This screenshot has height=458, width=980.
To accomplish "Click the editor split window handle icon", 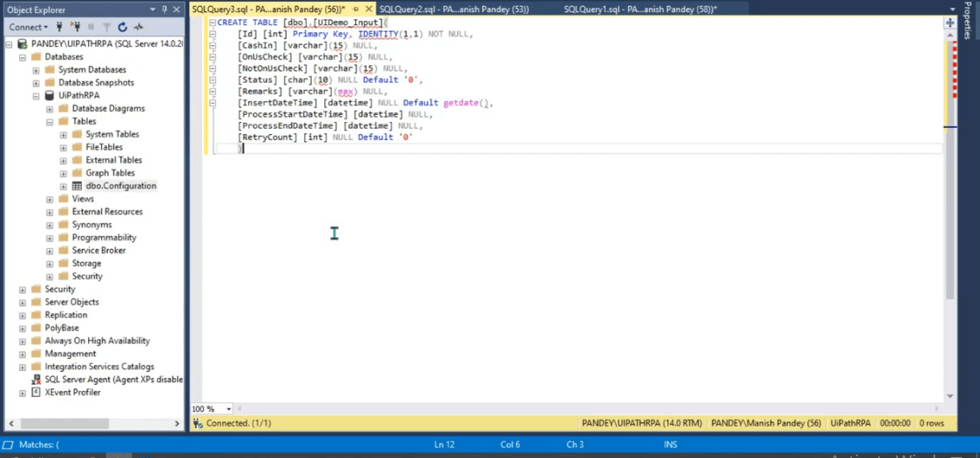I will click(x=950, y=23).
